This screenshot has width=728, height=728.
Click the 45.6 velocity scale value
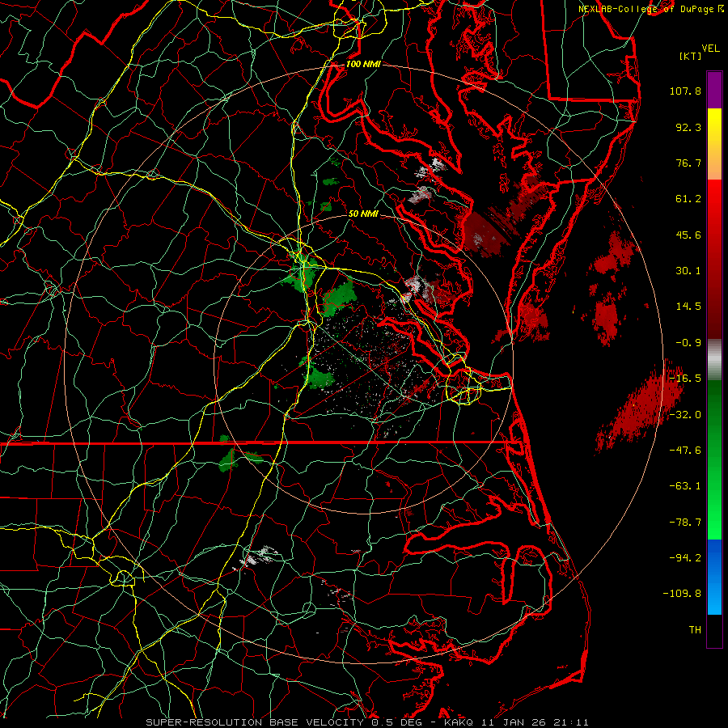click(x=688, y=235)
